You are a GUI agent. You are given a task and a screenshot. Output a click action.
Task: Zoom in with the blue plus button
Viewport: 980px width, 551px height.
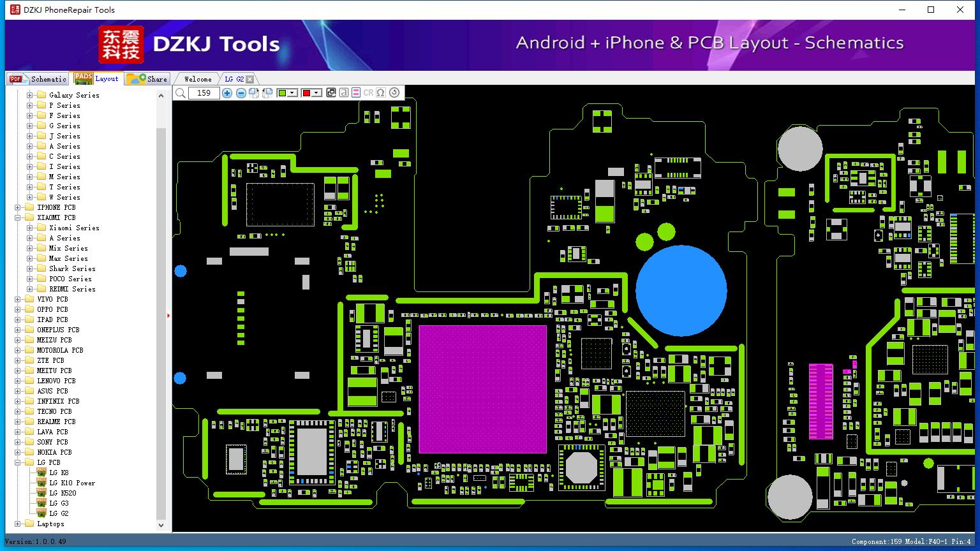(227, 93)
